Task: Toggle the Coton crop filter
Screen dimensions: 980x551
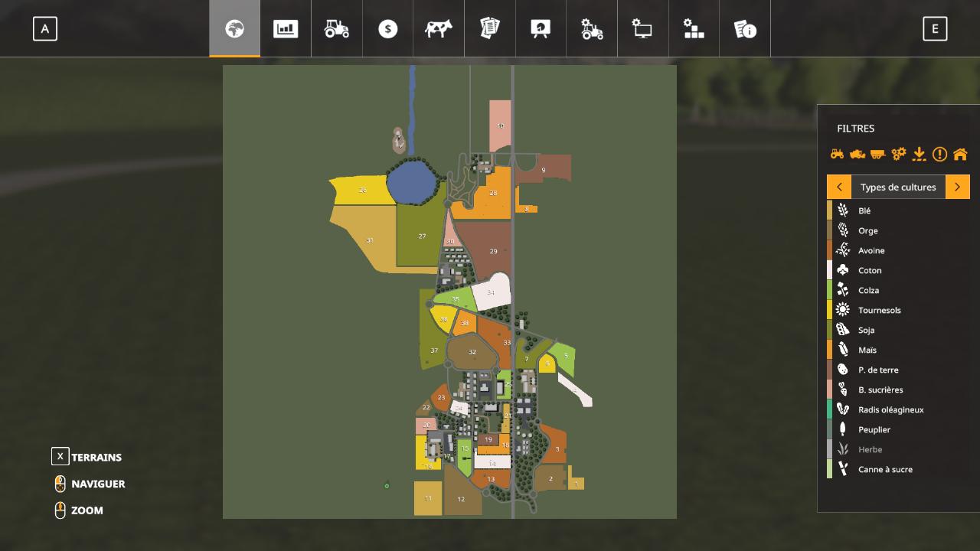Action: [898, 270]
